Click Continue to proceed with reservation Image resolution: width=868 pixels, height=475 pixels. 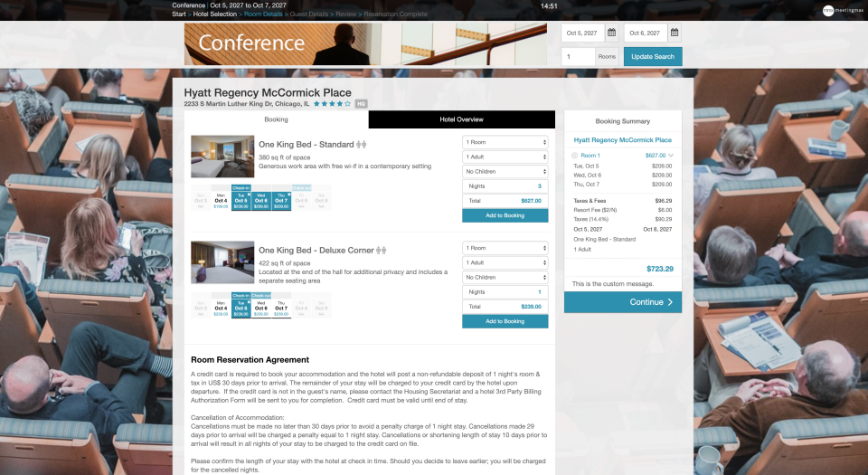[x=623, y=302]
